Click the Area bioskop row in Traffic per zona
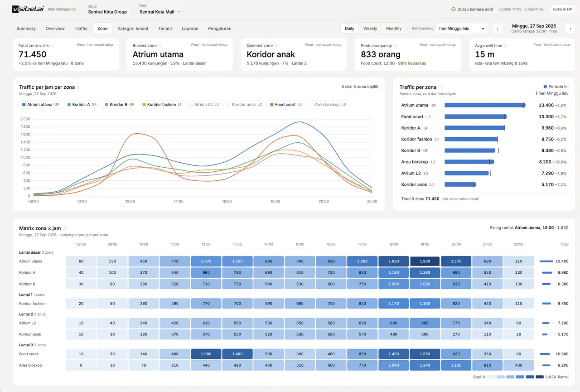580x392 pixels. pyautogui.click(x=484, y=162)
